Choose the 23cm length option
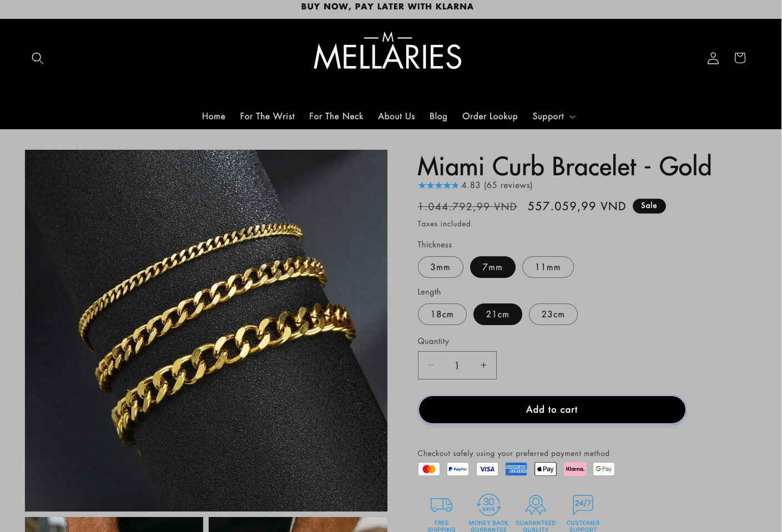Screen dimensions: 782x532 coord(553,315)
